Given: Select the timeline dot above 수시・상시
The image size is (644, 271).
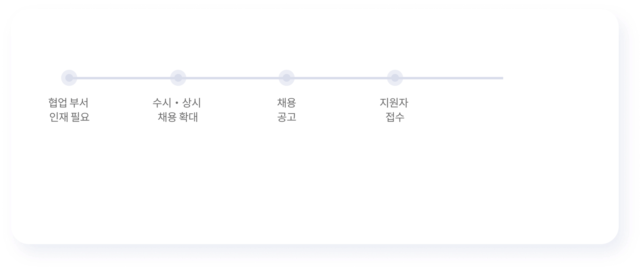Looking at the screenshot, I should 178,78.
